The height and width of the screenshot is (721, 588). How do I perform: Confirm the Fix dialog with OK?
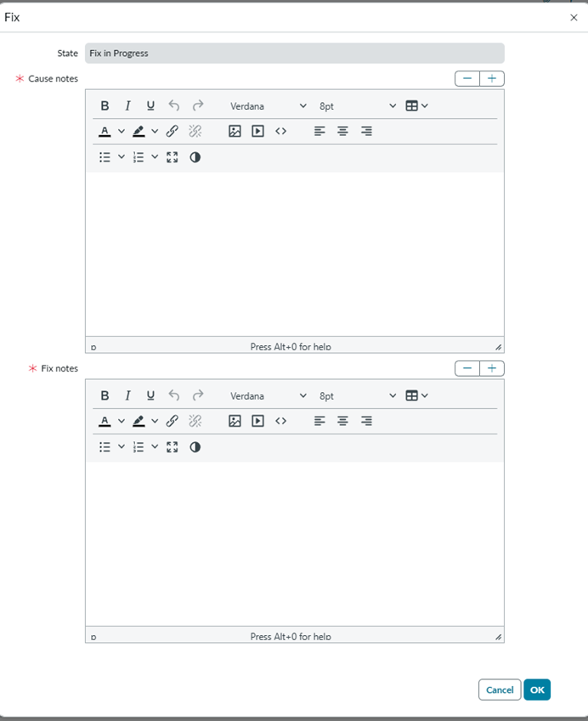tap(537, 690)
